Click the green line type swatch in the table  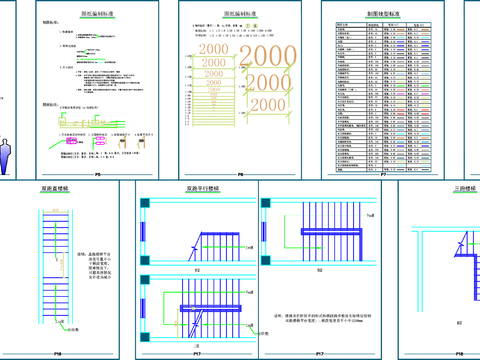401,86
